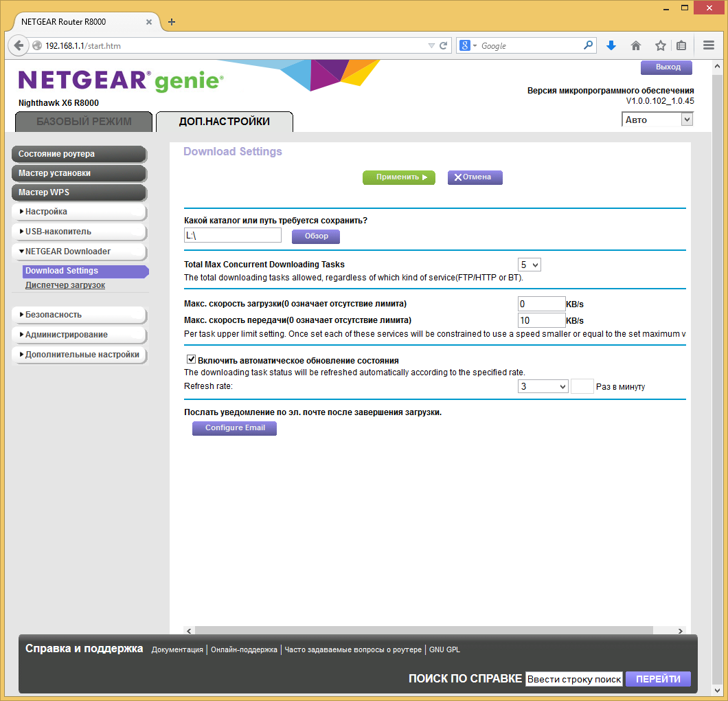Click firmware version text V1.0.0.102_1.0.45
728x701 pixels.
pyautogui.click(x=660, y=101)
